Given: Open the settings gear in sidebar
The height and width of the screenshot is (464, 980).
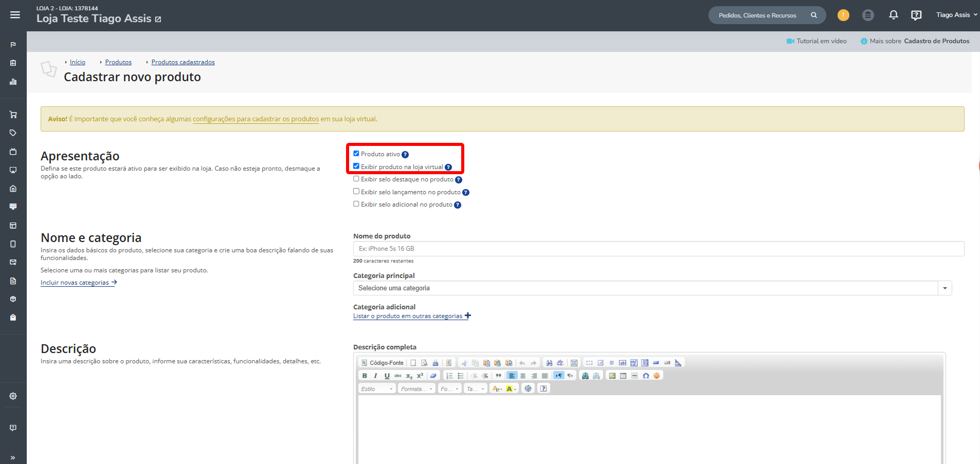Looking at the screenshot, I should pos(13,396).
